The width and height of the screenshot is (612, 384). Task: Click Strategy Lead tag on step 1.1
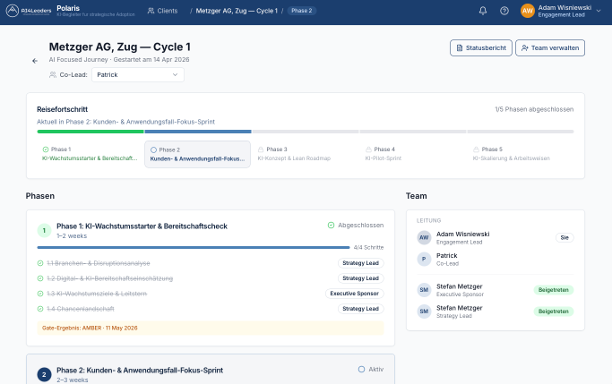pyautogui.click(x=361, y=263)
